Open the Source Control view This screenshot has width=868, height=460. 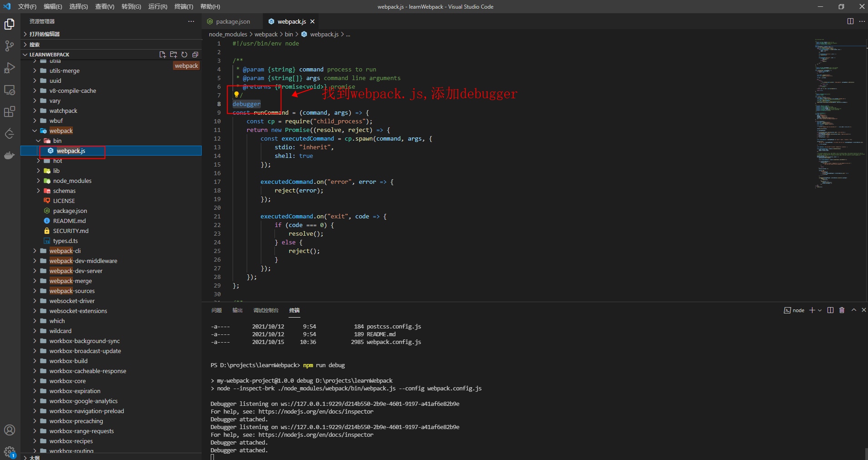coord(10,46)
